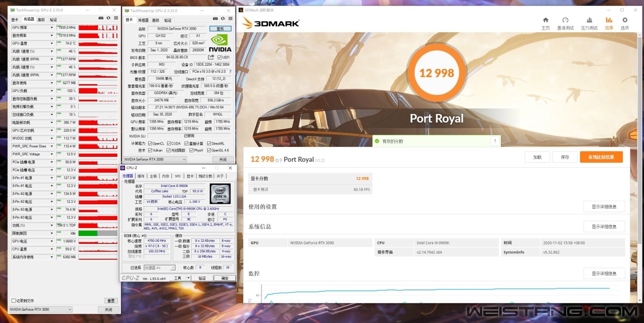Click the refresh icon in GPU-Z graphics card window

click(223, 18)
